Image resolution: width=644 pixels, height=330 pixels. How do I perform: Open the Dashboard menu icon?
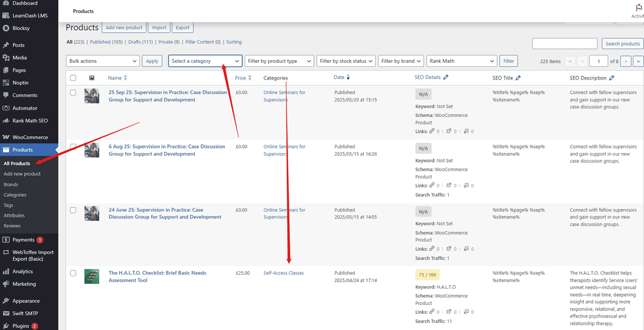6,3
